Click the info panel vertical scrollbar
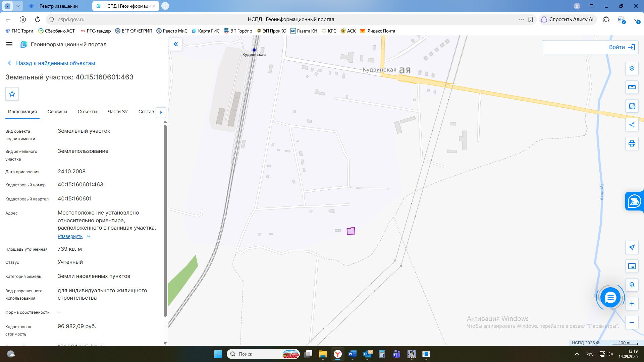This screenshot has height=362, width=644. pos(165,221)
